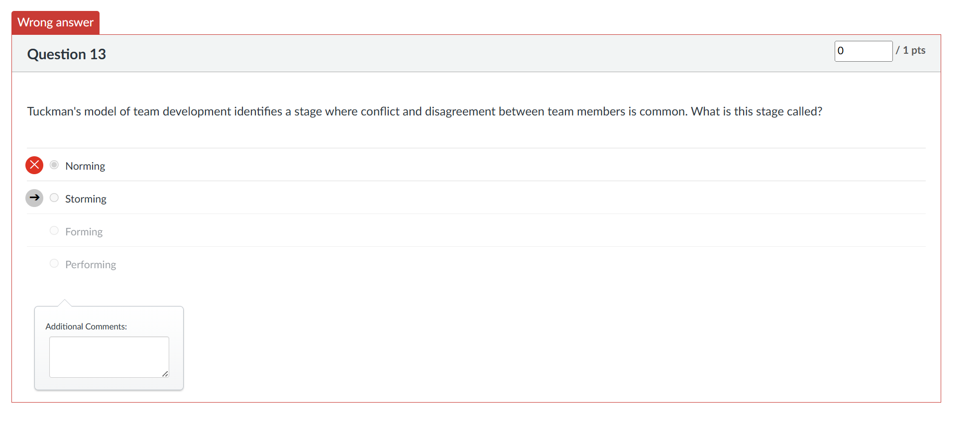Select the Storming radio button
This screenshot has height=421, width=980.
coord(54,198)
